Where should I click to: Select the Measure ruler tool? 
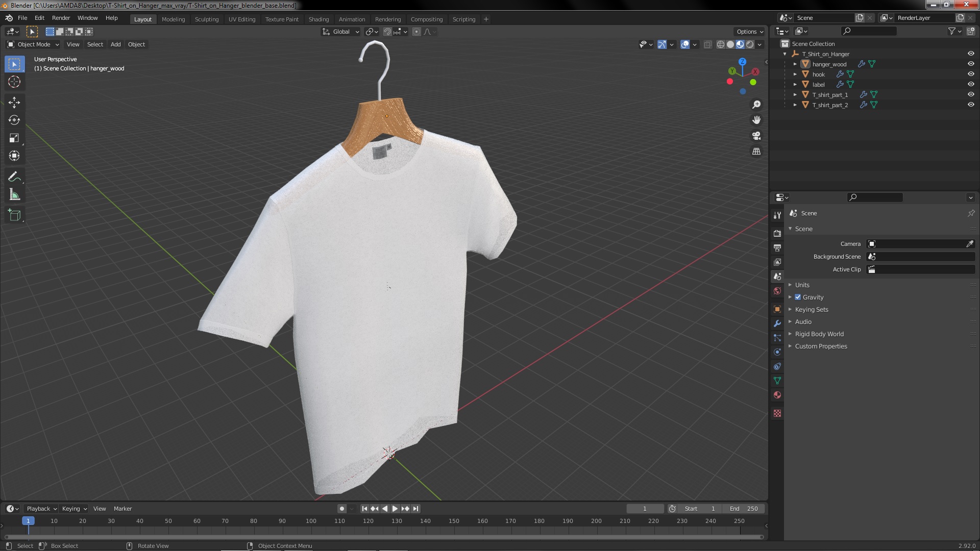click(x=14, y=195)
